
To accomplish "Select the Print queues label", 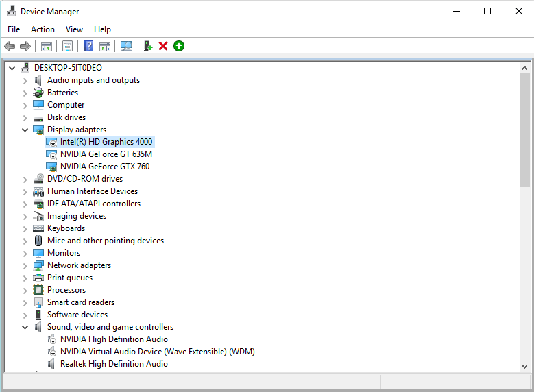I will tap(70, 278).
